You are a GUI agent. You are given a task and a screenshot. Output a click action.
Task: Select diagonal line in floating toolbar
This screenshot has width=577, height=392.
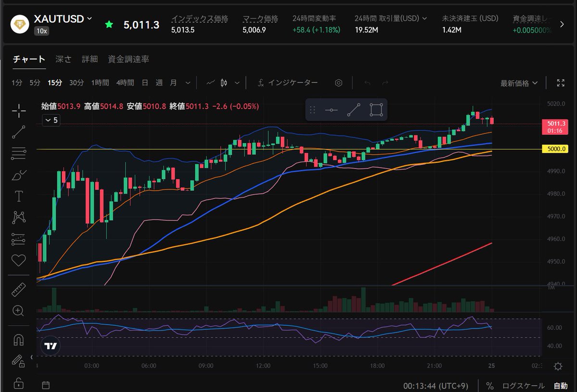click(353, 110)
